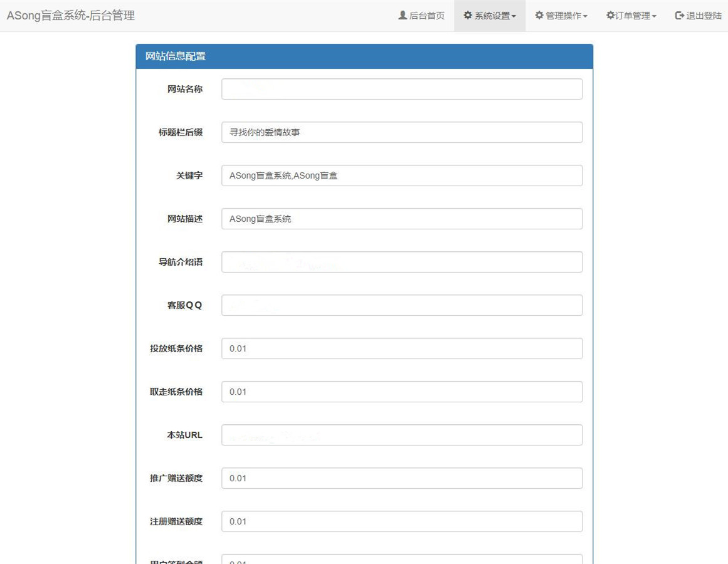
Task: Focus the 客服QQ input field
Action: [402, 305]
